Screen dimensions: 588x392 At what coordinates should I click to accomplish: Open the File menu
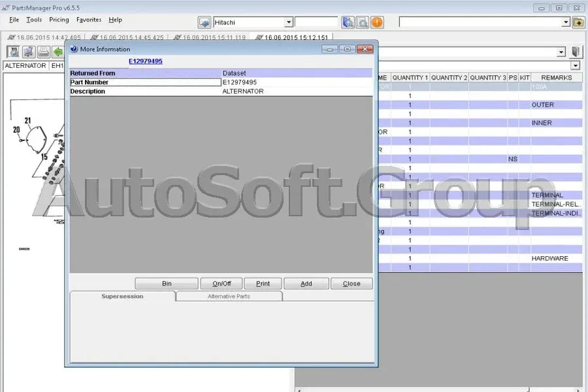[14, 20]
